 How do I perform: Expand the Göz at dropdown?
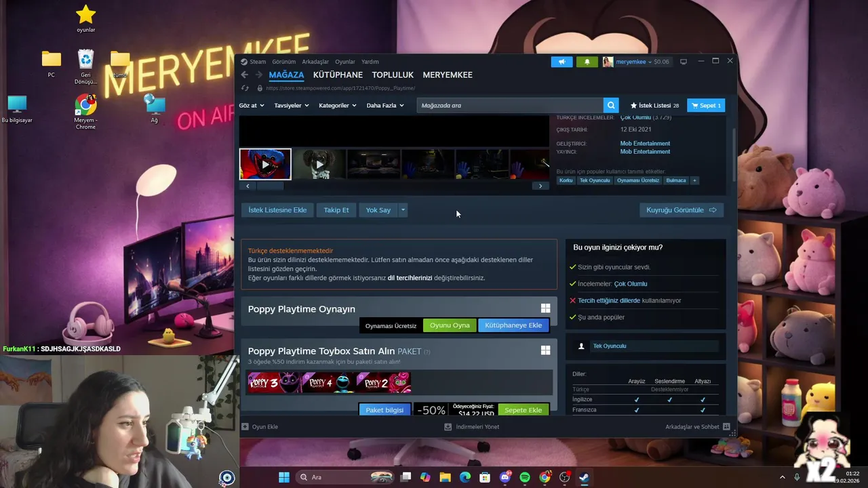point(252,105)
